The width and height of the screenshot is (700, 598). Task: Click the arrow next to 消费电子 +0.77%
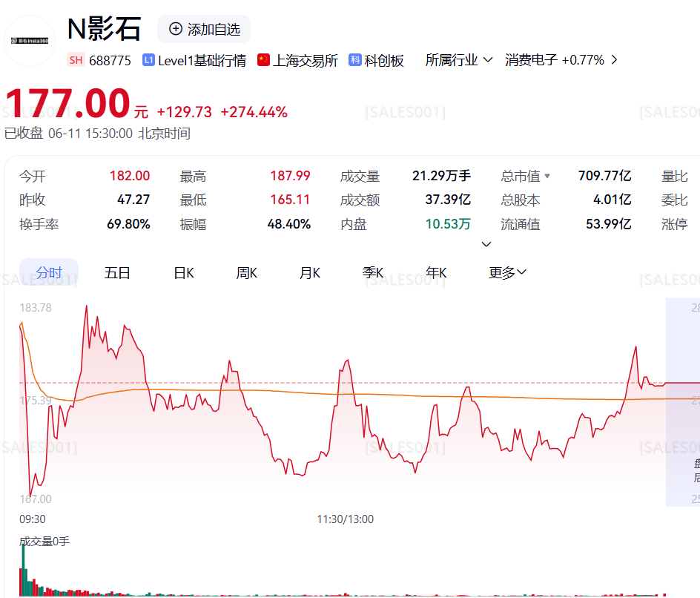(613, 60)
